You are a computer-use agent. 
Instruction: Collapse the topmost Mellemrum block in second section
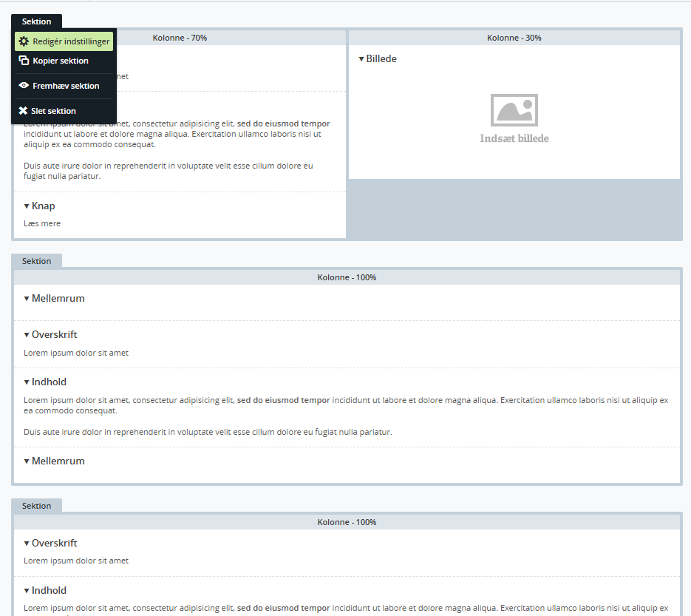point(27,299)
